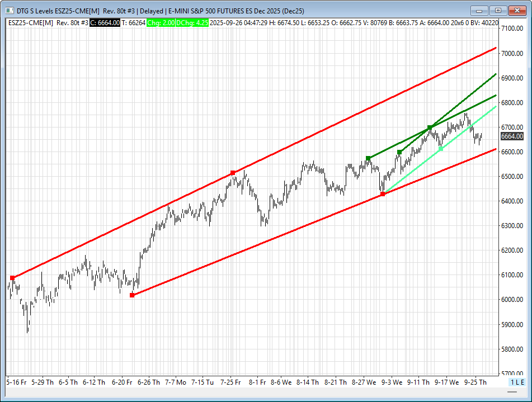Click the 6300.00 price axis label
The width and height of the screenshot is (532, 402).
pyautogui.click(x=512, y=225)
